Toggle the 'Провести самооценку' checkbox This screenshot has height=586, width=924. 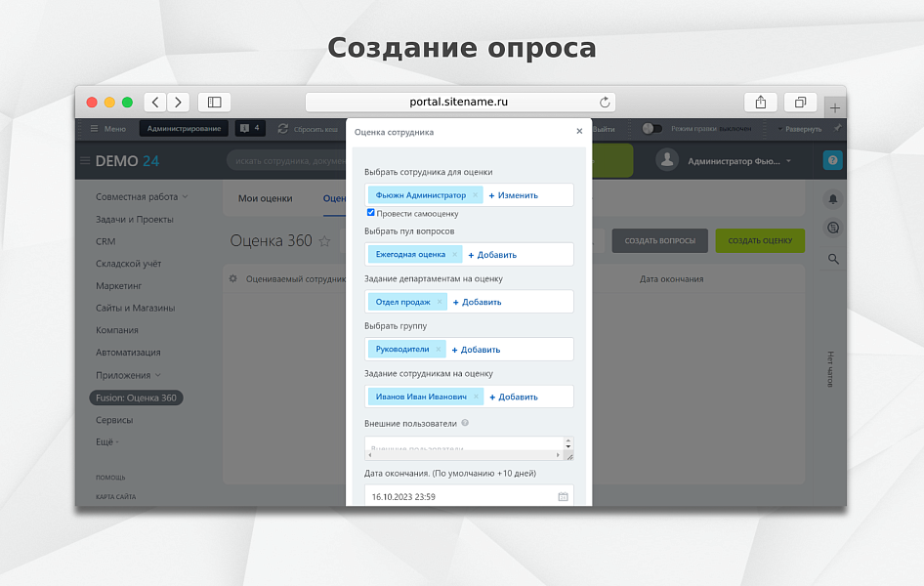pyautogui.click(x=370, y=213)
